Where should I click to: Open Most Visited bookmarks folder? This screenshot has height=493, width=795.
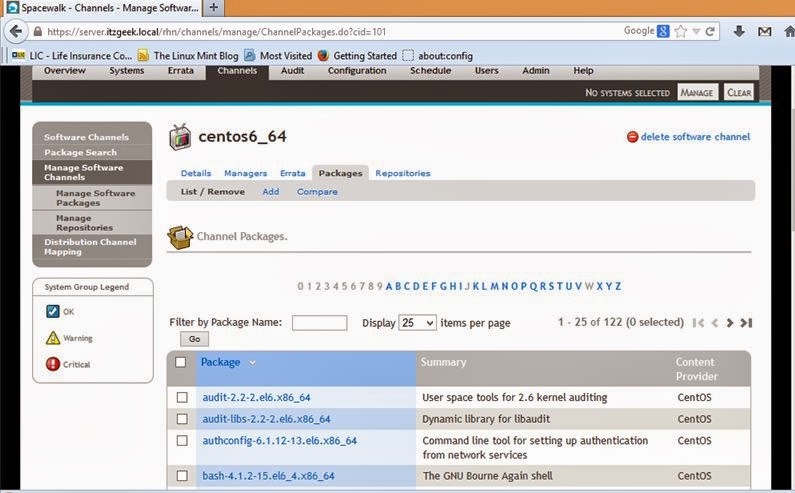point(278,56)
